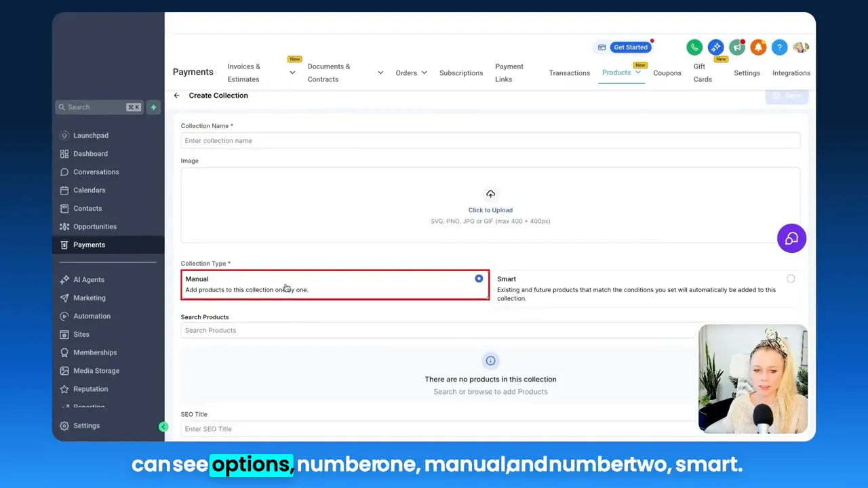This screenshot has width=868, height=488.
Task: Click the Collection Name input field
Action: (490, 140)
